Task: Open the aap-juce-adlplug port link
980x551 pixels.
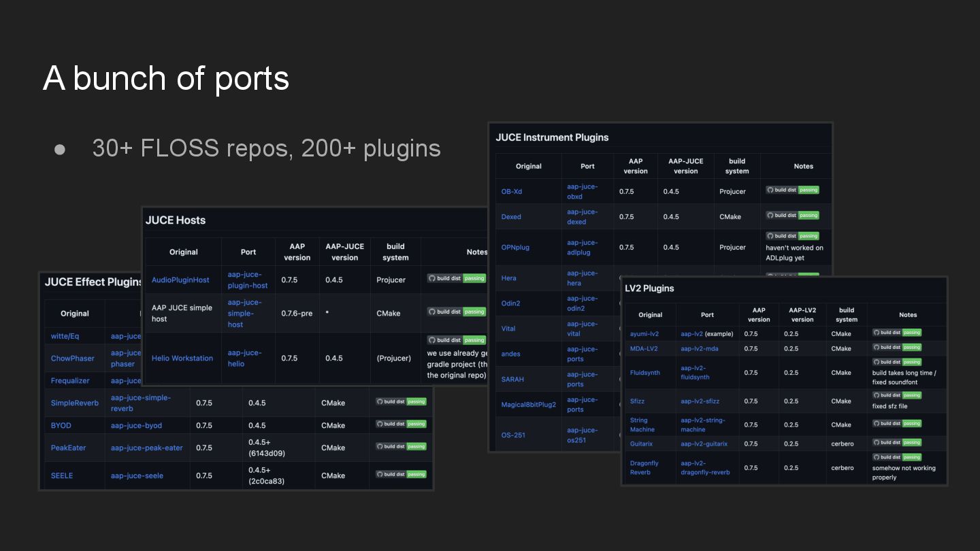Action: pyautogui.click(x=583, y=247)
